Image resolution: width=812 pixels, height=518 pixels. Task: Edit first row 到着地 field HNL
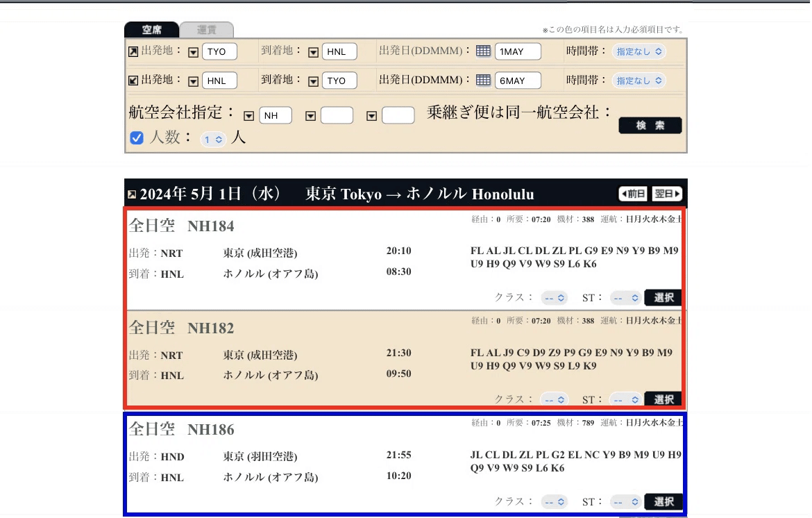pos(339,51)
